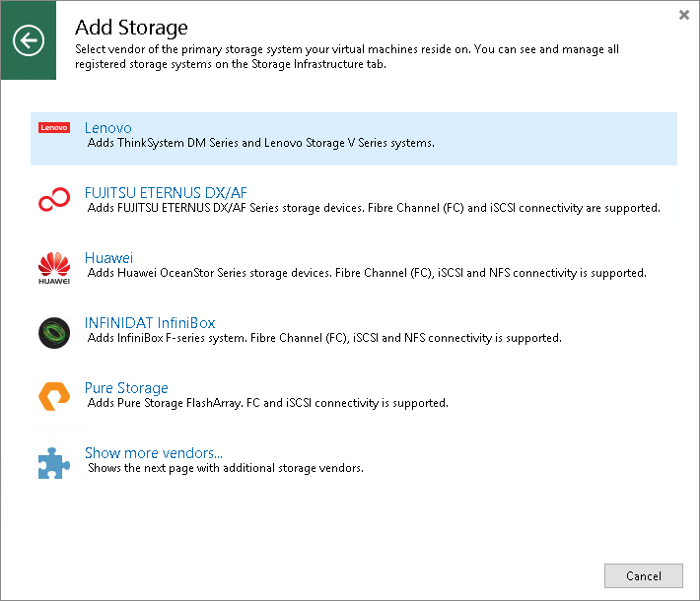This screenshot has height=601, width=700.
Task: Click the Huawei OceanStor description text
Action: (x=367, y=272)
